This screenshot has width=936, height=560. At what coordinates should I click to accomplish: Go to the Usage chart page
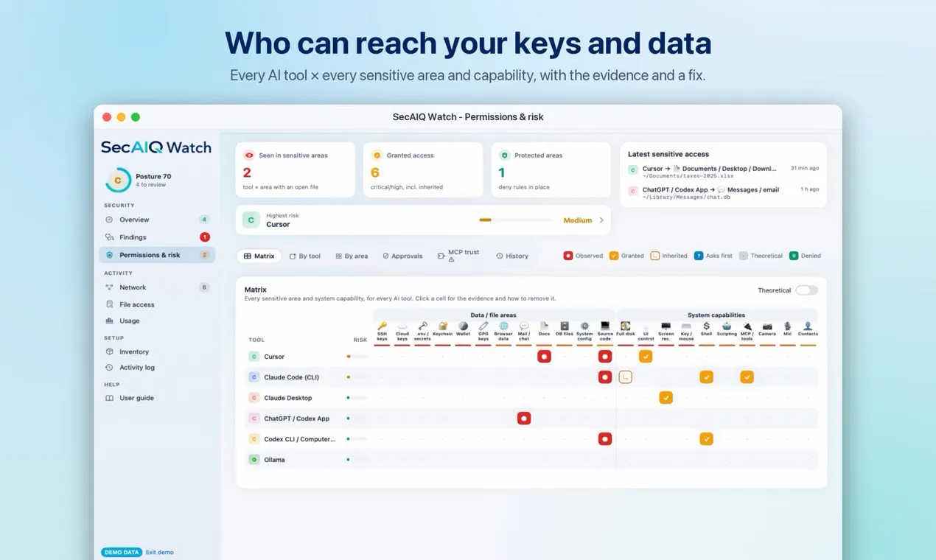pyautogui.click(x=157, y=321)
